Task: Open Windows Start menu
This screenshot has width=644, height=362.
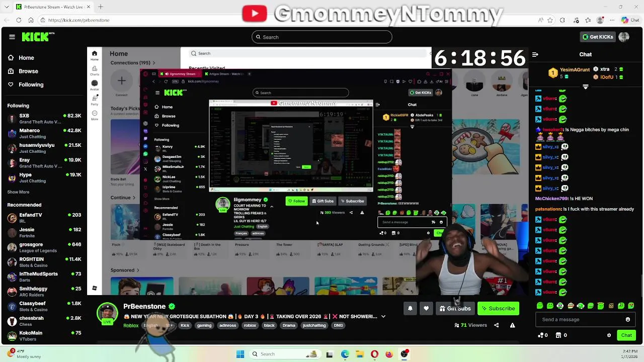Action: (240, 354)
